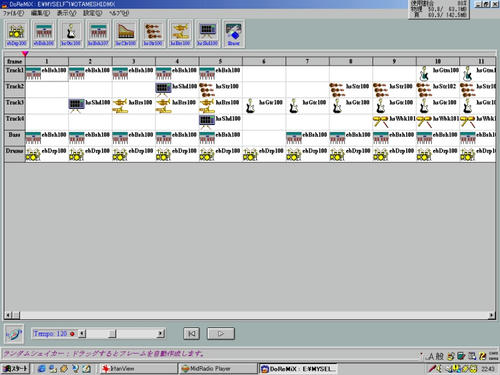The image size is (500, 375).
Task: Click frame header number 6
Action: (264, 61)
